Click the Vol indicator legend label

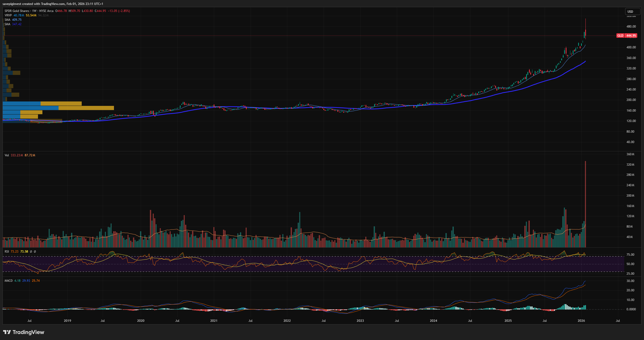(7, 155)
